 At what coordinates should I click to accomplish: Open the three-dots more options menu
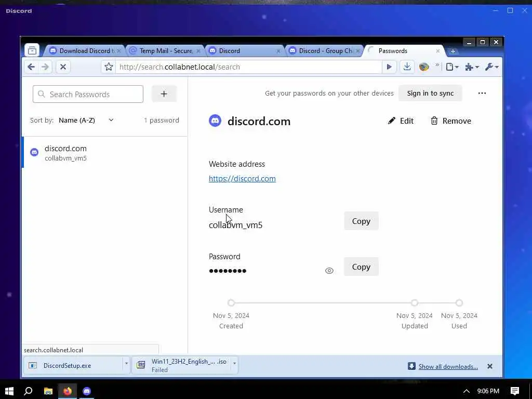(482, 93)
